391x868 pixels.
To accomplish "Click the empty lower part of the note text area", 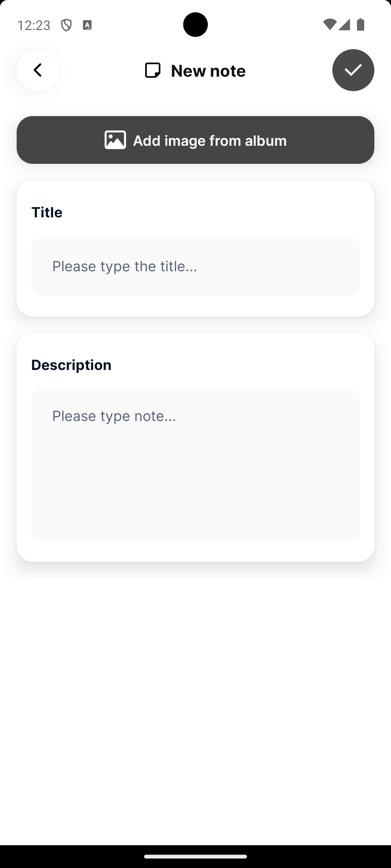I will [195, 506].
